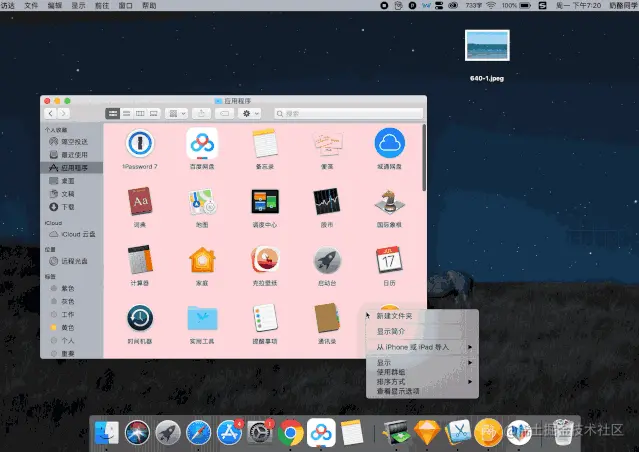
Task: Open the group-by arrangement dropdown in toolbar
Action: click(x=177, y=113)
